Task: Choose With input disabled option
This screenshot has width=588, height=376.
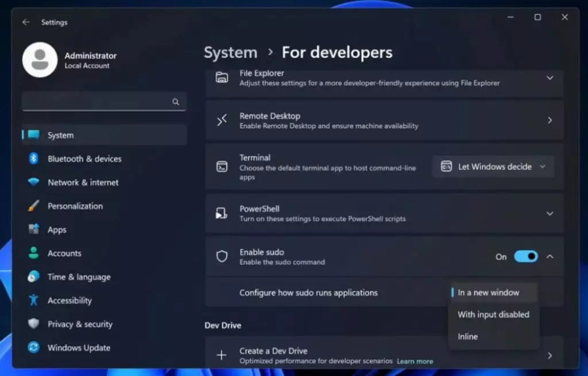Action: 493,315
